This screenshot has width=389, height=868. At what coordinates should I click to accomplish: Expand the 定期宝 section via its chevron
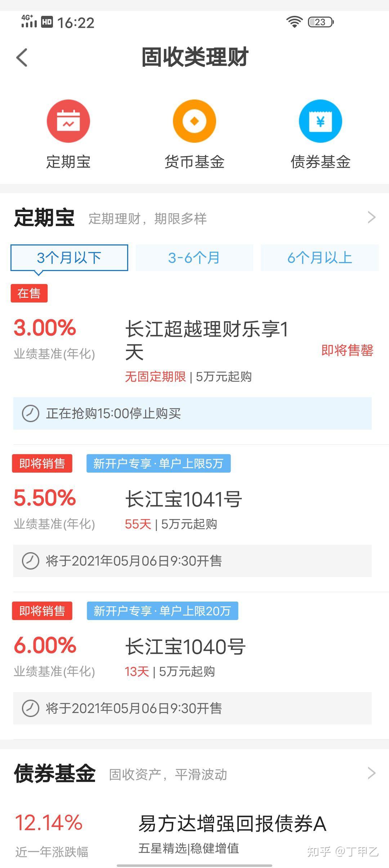click(x=372, y=218)
